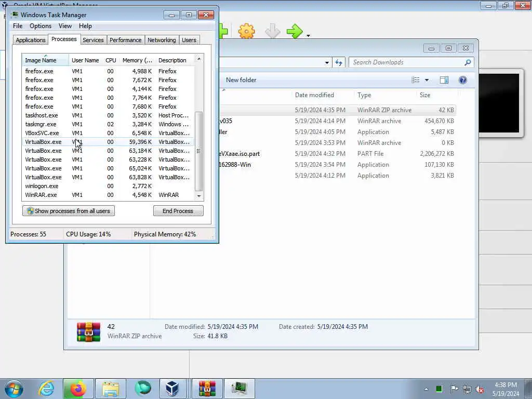Click the WinRAR archive icon in details pane
The width and height of the screenshot is (532, 399).
coord(88,331)
